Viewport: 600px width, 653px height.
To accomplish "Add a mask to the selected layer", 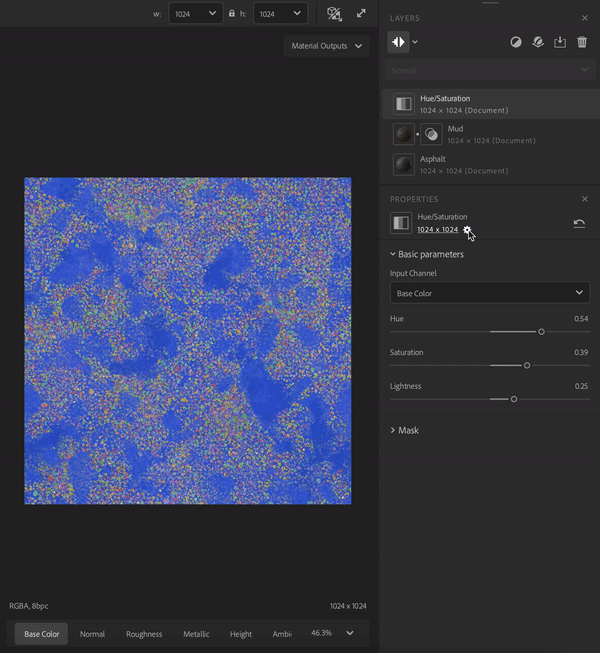I will [x=516, y=42].
